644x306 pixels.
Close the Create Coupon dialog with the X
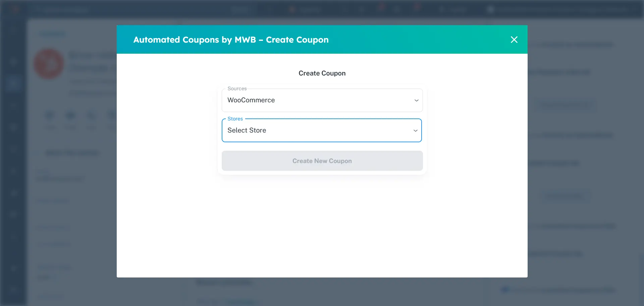pos(514,40)
